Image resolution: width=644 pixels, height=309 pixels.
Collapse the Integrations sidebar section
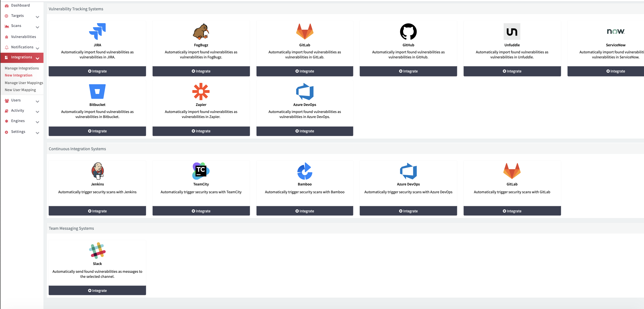37,58
